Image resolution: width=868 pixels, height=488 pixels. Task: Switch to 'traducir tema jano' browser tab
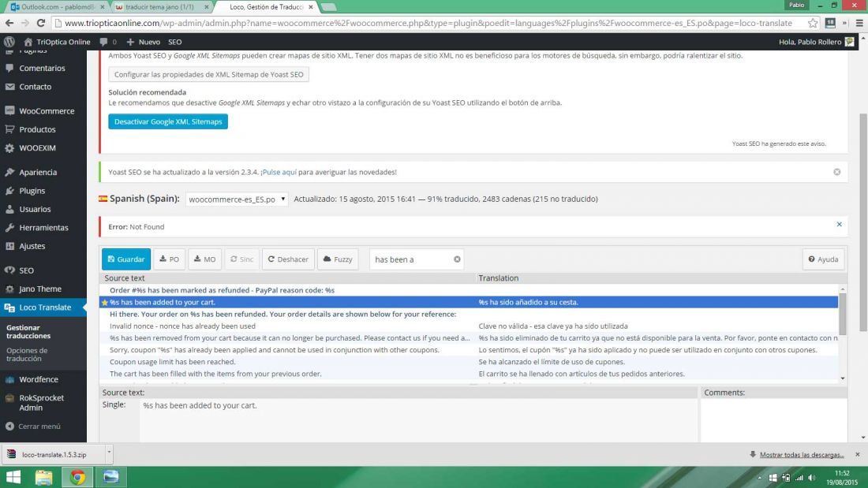160,7
